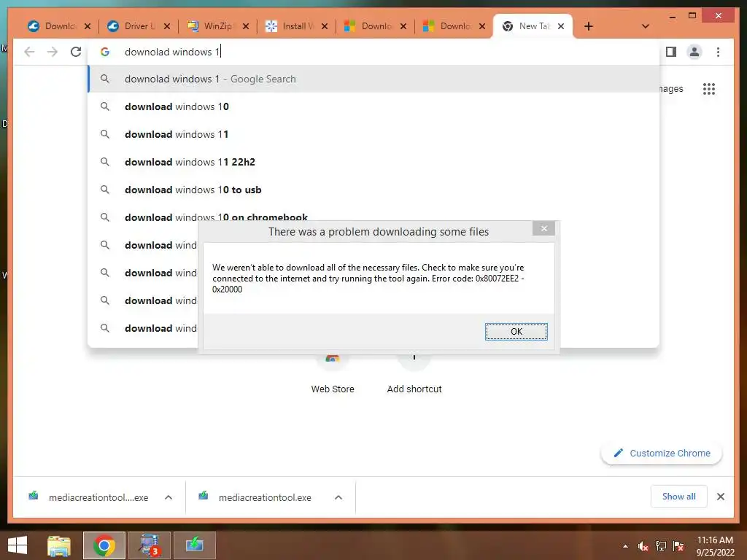Screen dimensions: 747x560
Task: Close the Driver U tab
Action: tap(167, 26)
